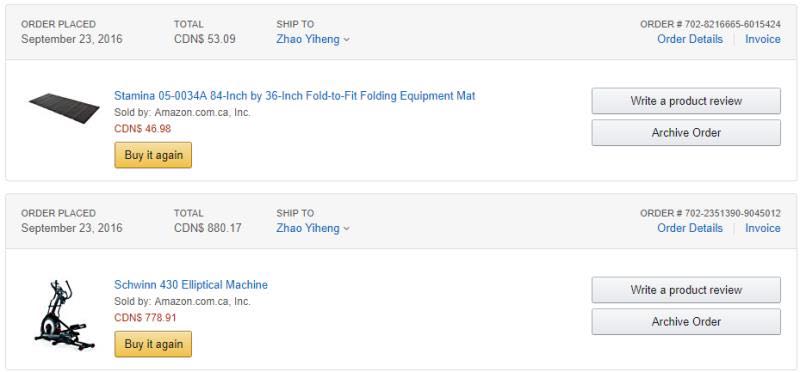Expand Ship To dropdown on first order

coord(313,39)
